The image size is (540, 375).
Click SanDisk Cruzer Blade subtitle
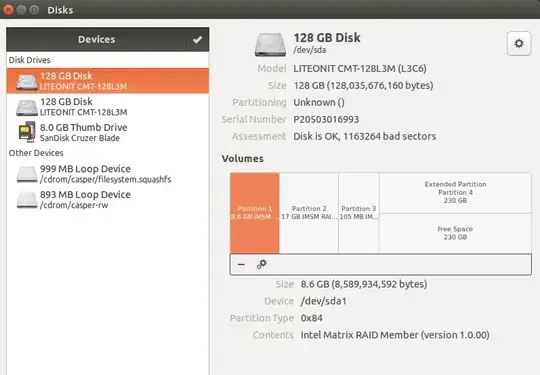(x=80, y=138)
